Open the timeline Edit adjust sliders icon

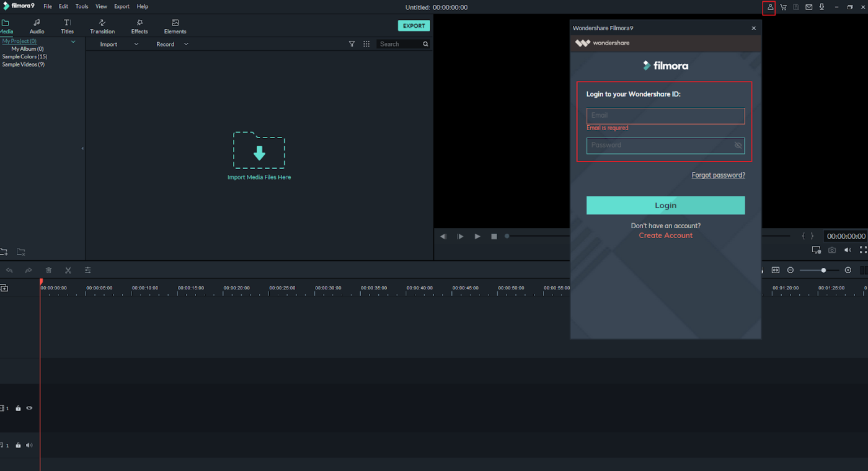tap(88, 270)
